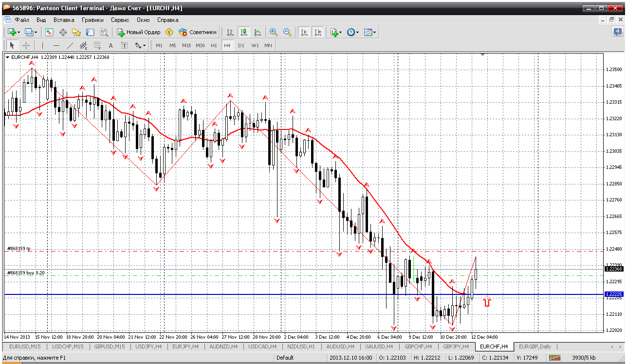
Task: Click the Советники button
Action: coord(198,32)
